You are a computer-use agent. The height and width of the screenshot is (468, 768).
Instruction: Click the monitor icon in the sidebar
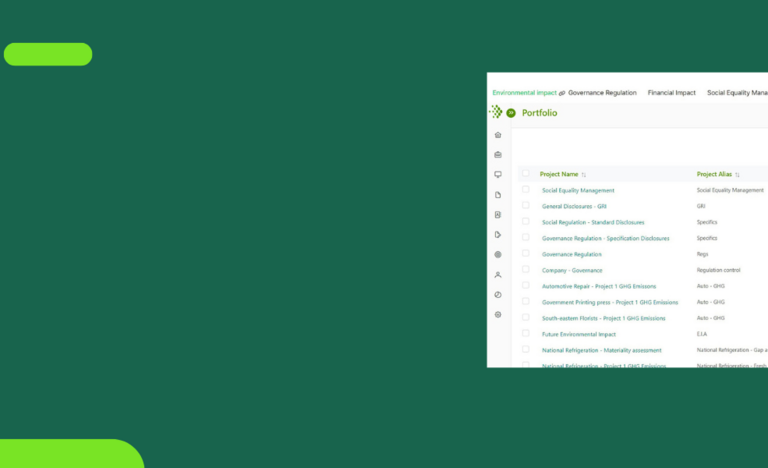[498, 175]
